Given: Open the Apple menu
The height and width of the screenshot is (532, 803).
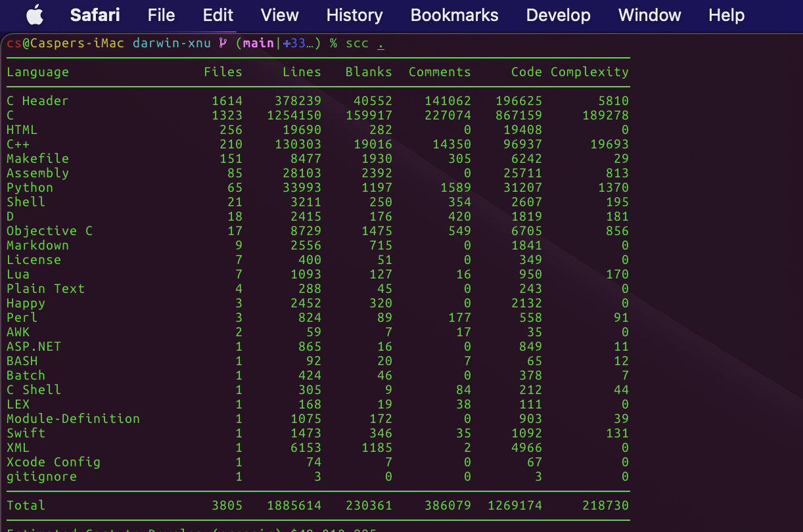Looking at the screenshot, I should point(34,14).
